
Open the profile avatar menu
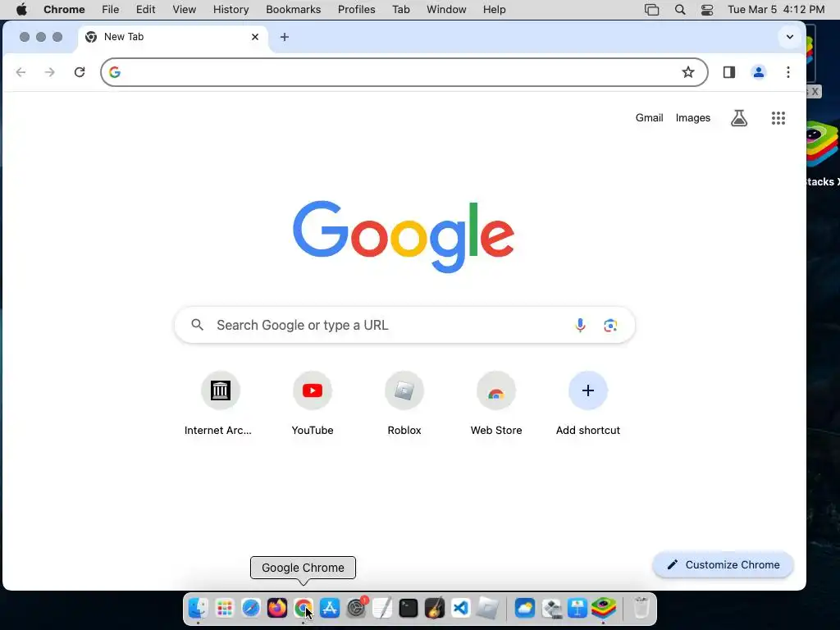[x=759, y=72]
